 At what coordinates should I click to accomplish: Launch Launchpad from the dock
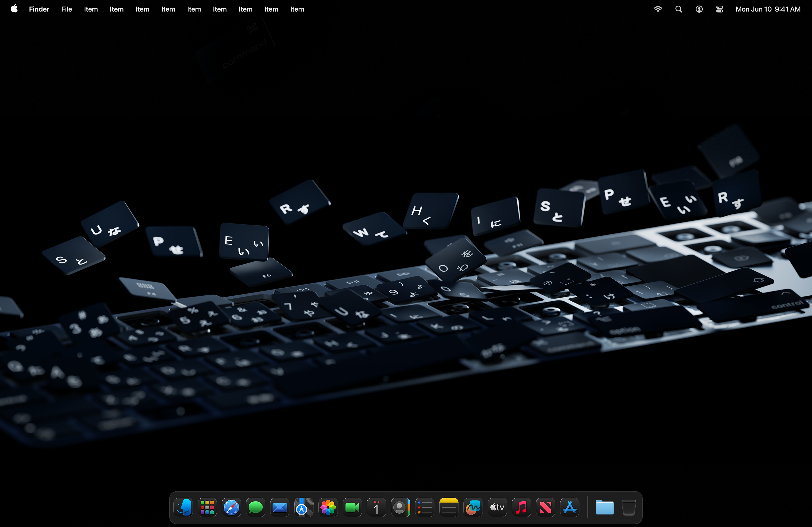207,508
